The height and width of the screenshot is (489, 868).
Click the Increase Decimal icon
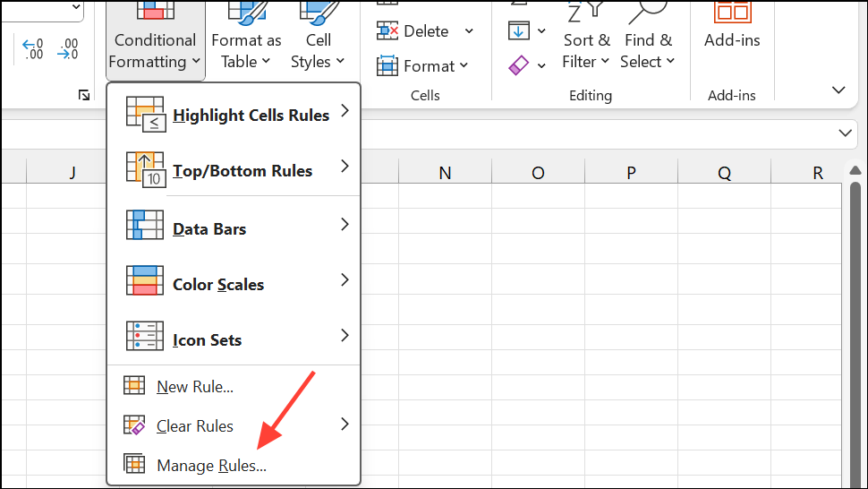coord(32,48)
